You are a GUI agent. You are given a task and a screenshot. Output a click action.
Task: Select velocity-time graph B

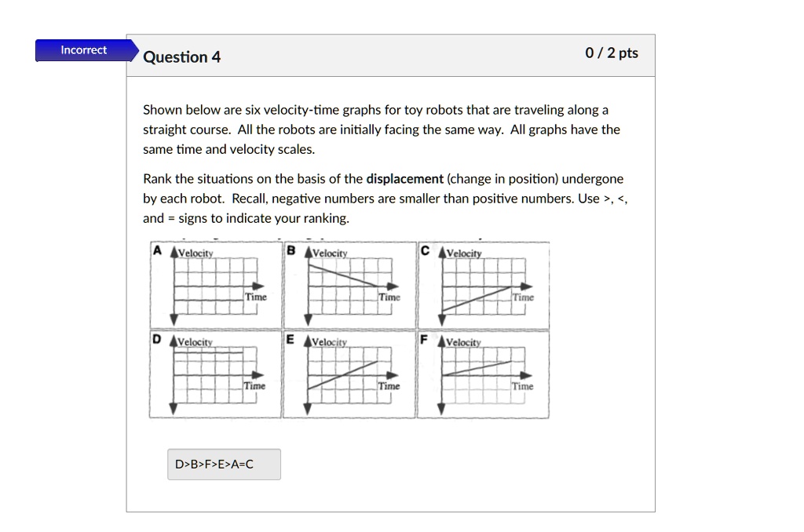pos(349,285)
